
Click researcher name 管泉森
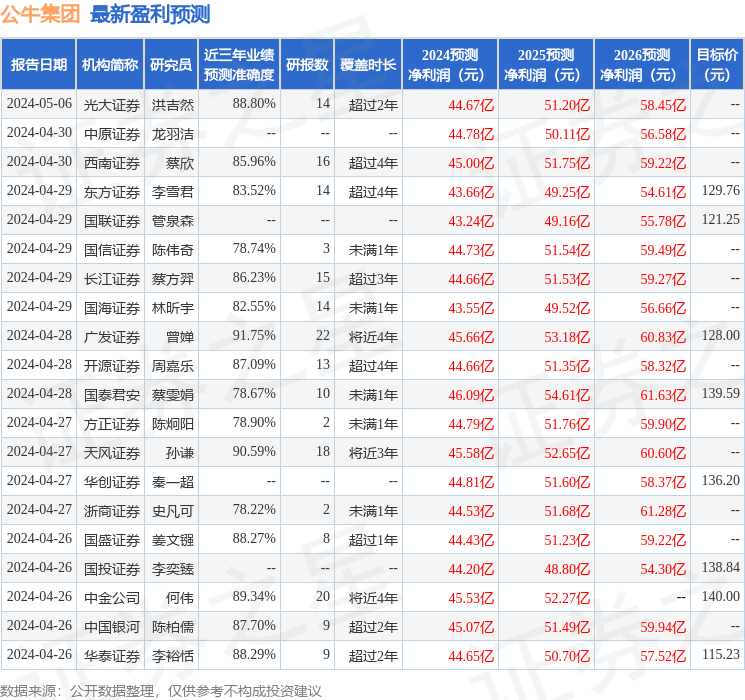173,221
